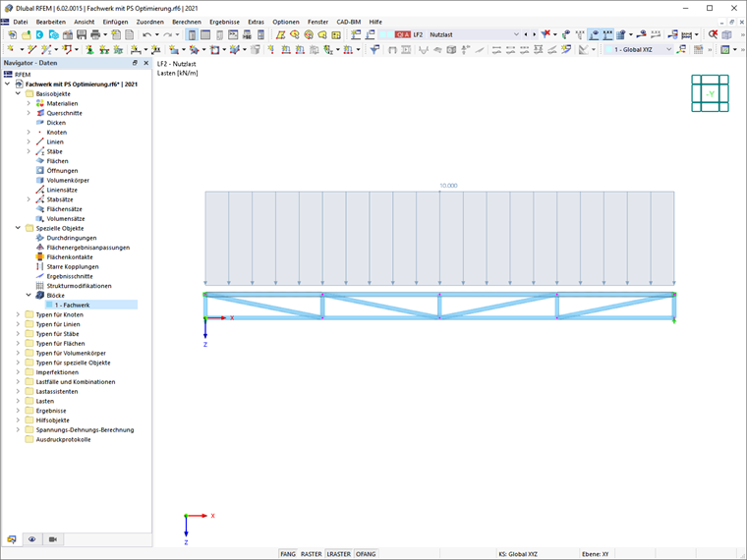
Task: Open the Einfügen menu
Action: (x=115, y=22)
